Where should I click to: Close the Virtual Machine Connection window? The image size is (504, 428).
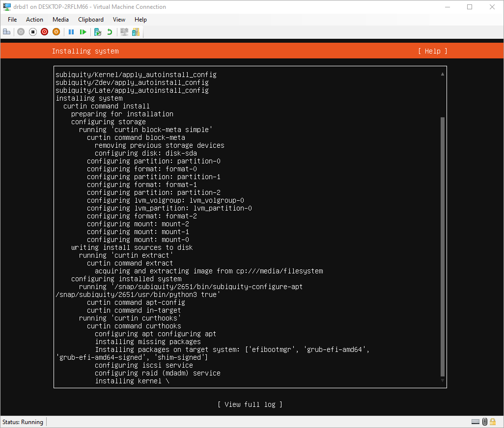click(492, 7)
